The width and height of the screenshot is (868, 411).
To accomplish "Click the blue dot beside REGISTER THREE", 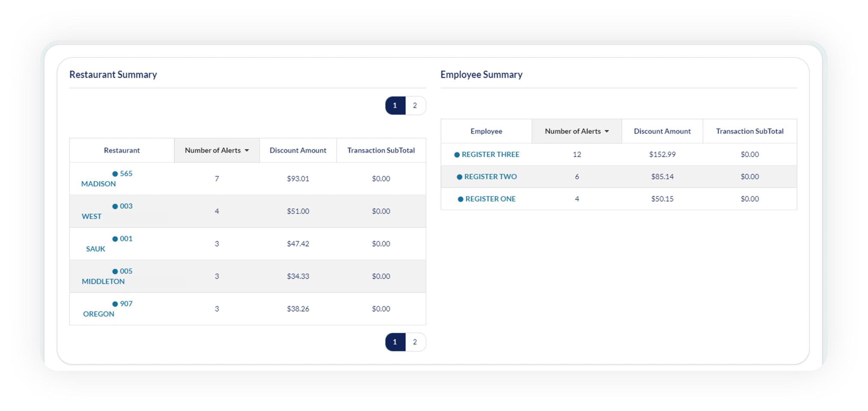I will coord(457,155).
